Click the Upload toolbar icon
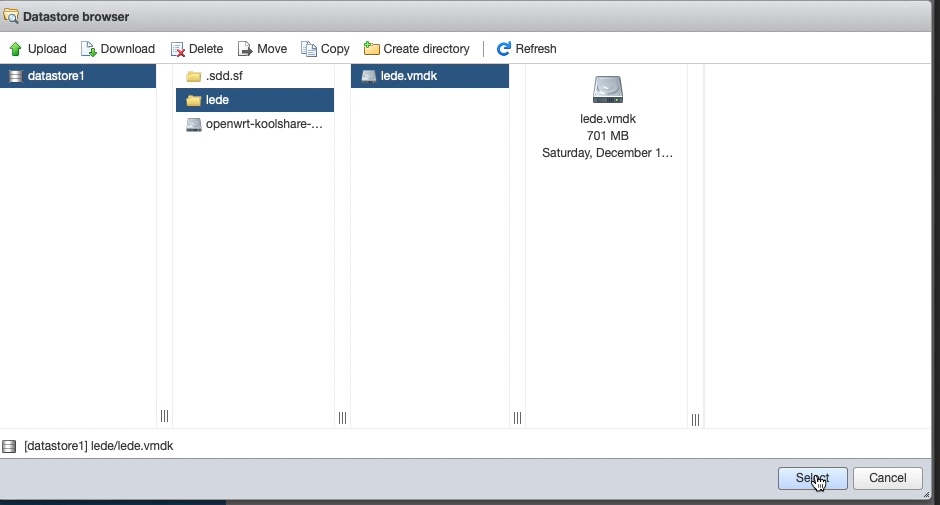 pos(15,49)
